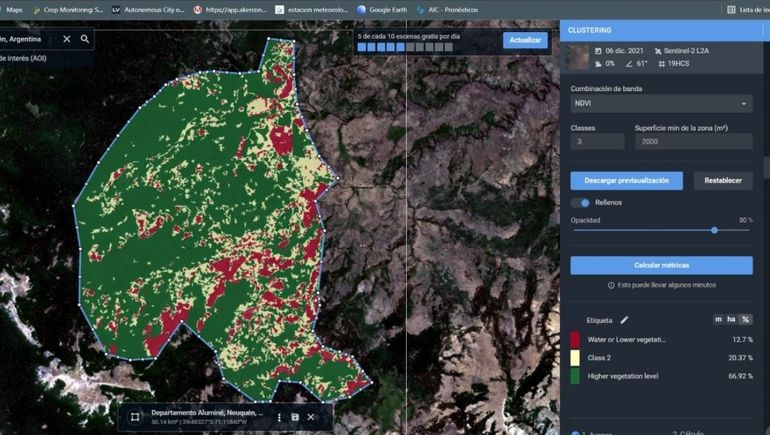Click the AOI polygon icon in bottom bar
Screen dimensions: 770x435
[136, 416]
